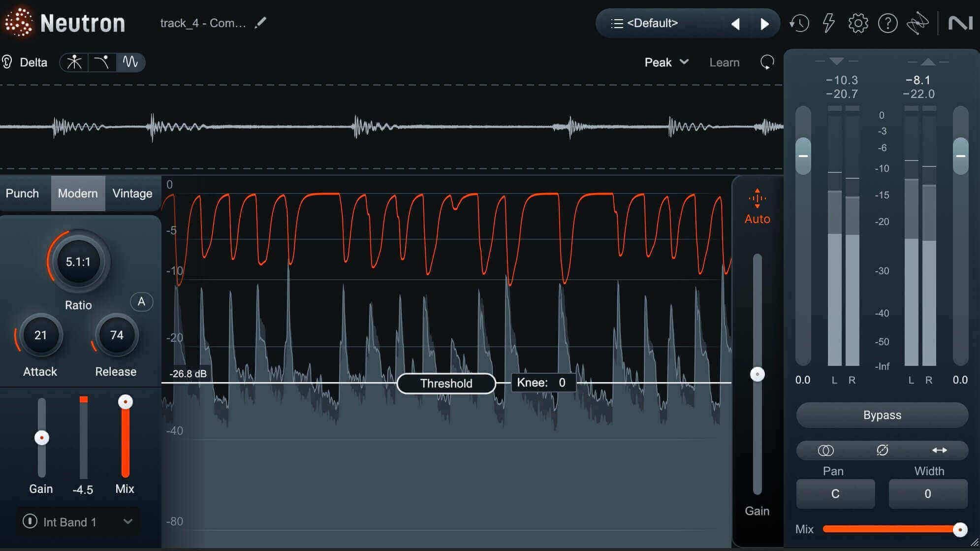Click the Neutron logo icon
This screenshot has width=980, height=551.
click(x=19, y=23)
